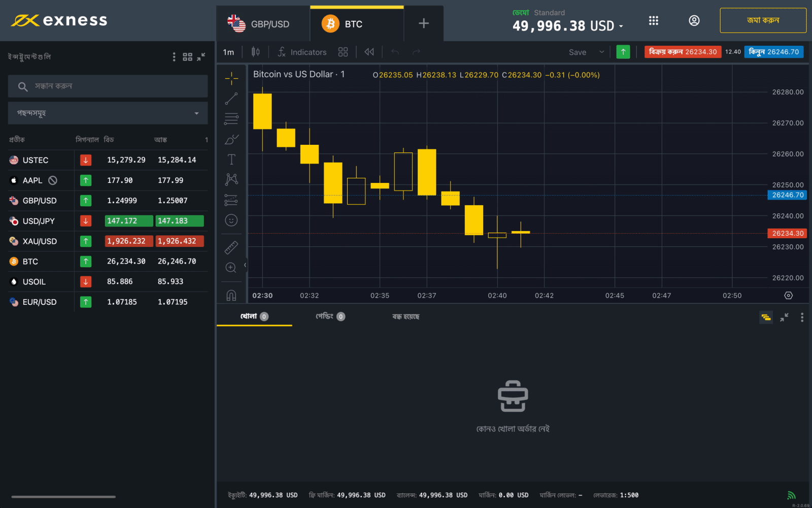Click the green up arrow button
This screenshot has width=812, height=508.
(x=623, y=52)
